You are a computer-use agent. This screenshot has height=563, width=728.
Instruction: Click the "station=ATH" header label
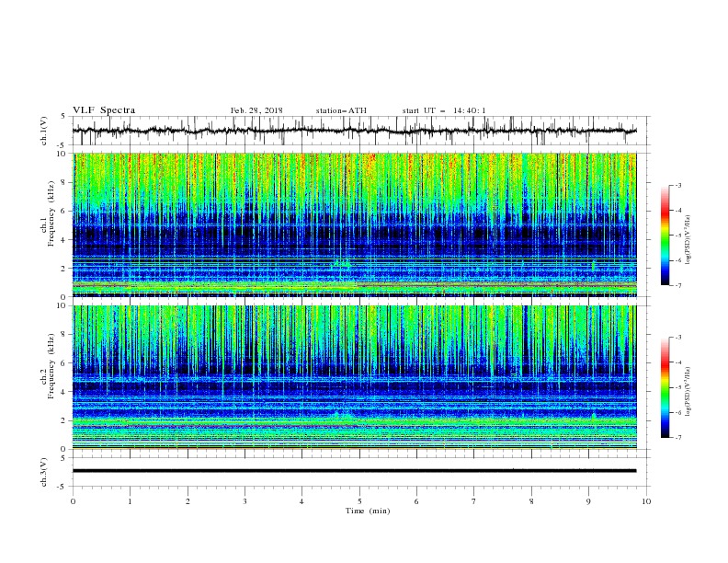pos(341,110)
